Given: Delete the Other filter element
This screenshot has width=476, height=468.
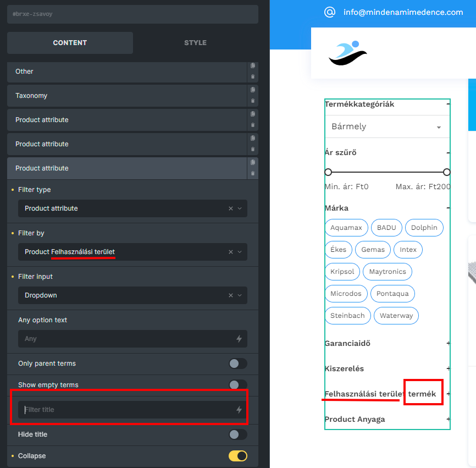Looking at the screenshot, I should (x=252, y=76).
